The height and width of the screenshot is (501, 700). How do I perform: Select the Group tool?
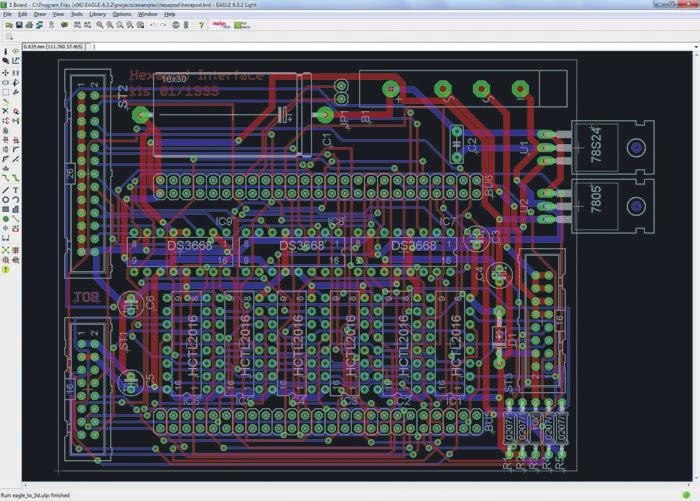pos(6,92)
